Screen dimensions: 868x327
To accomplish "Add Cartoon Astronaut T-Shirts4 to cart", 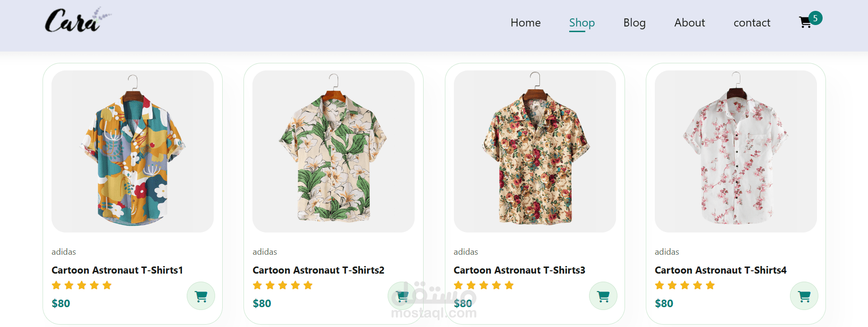I will [x=804, y=295].
